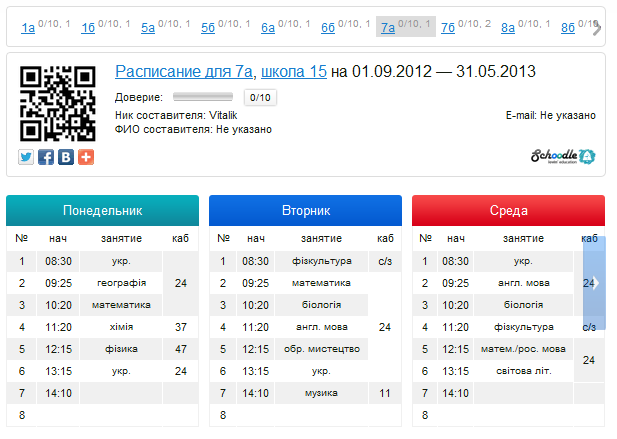
Task: Select Tuesday lesson 'біологія'
Action: (x=321, y=305)
